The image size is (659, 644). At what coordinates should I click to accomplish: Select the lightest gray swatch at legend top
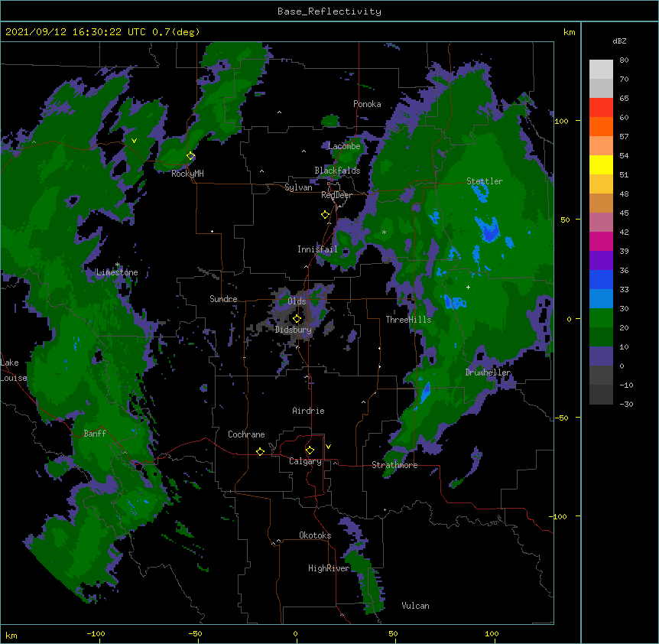[x=601, y=70]
